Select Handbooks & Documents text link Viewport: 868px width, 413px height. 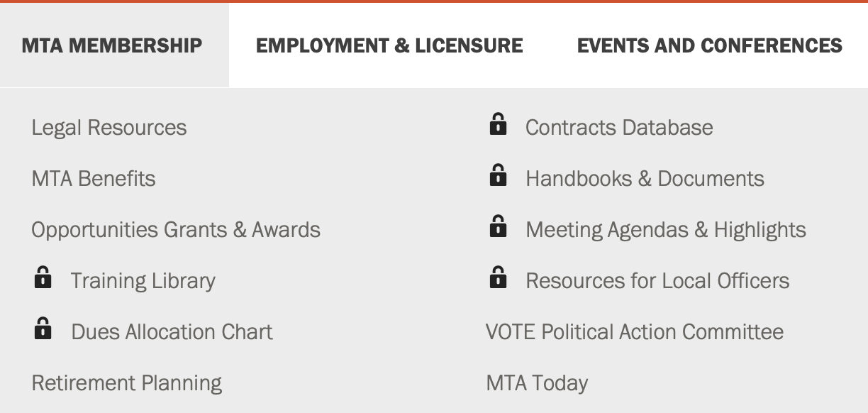645,179
